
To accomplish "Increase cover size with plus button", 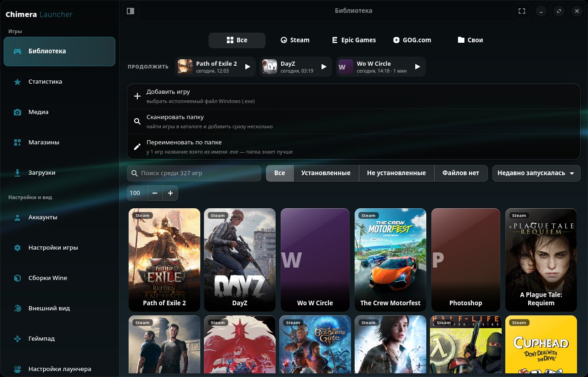I will (170, 193).
